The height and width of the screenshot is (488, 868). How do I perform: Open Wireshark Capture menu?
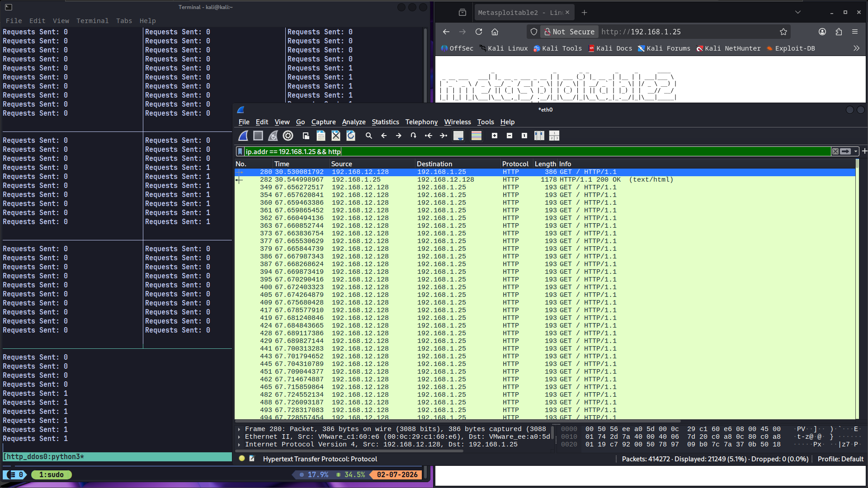[323, 122]
